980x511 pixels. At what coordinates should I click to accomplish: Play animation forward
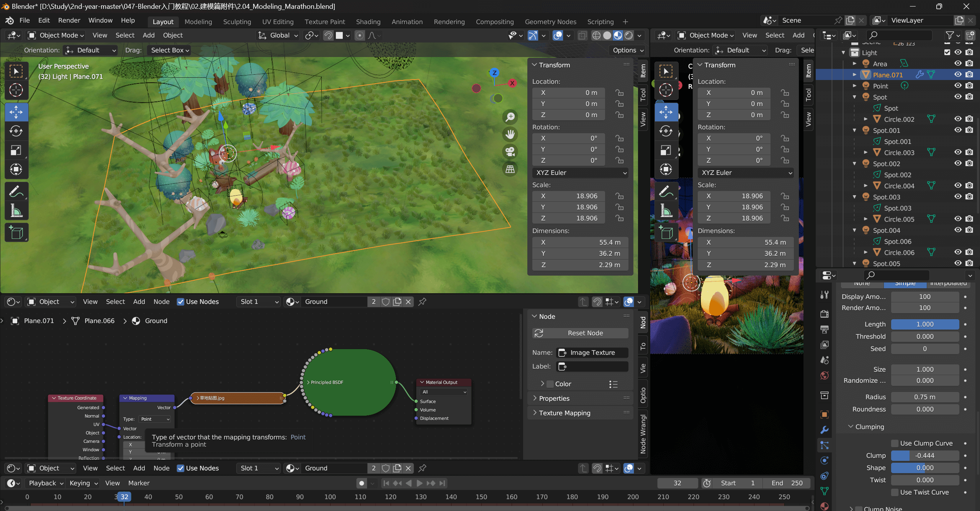pyautogui.click(x=420, y=483)
